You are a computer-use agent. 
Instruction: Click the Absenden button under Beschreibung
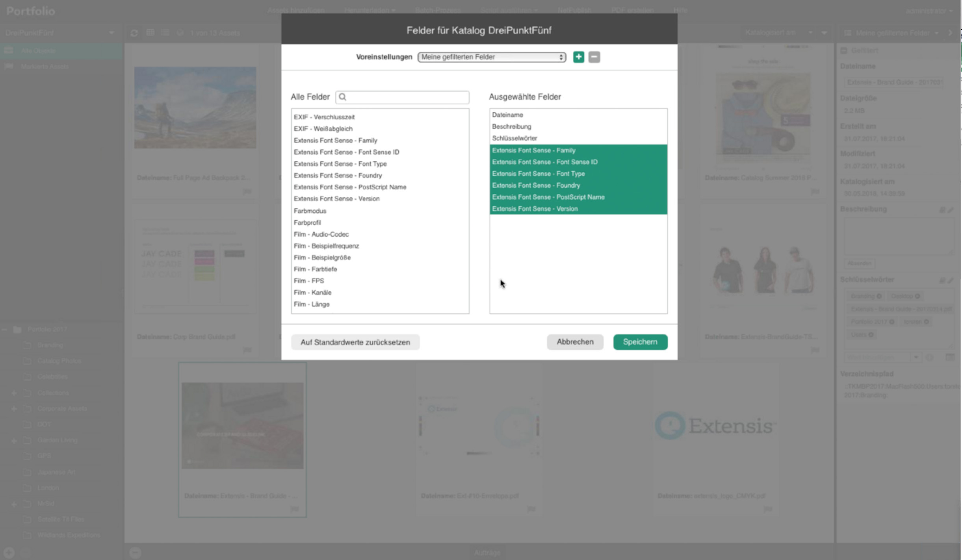859,263
